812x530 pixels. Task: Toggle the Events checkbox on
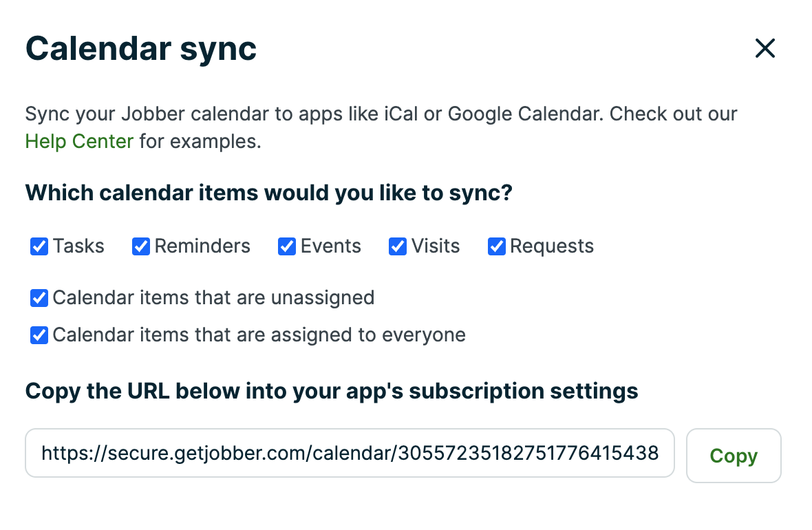pos(286,246)
